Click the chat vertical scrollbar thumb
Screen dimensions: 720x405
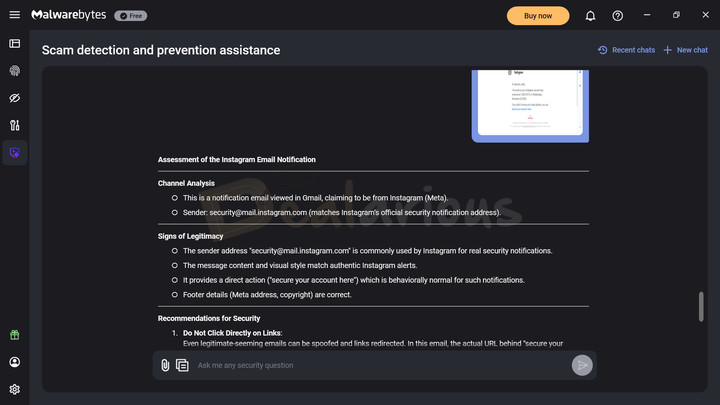[701, 306]
